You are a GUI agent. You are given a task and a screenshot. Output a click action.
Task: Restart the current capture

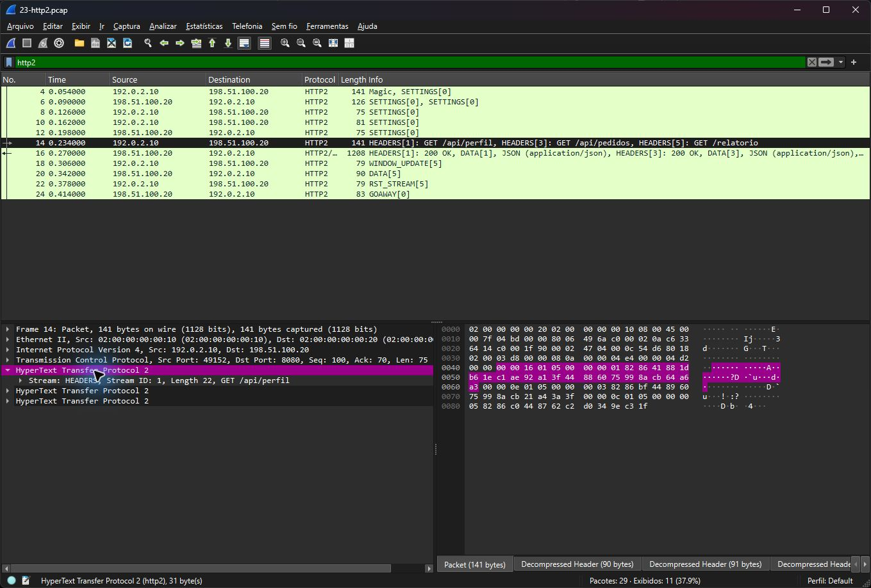pos(43,43)
